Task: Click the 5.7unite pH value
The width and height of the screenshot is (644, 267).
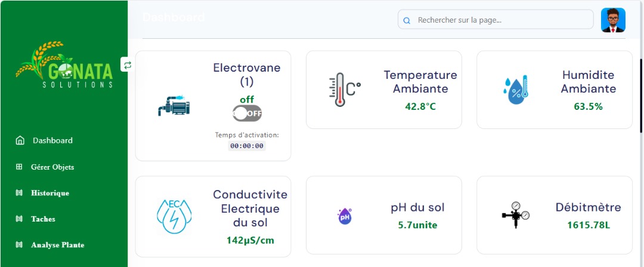Action: tap(417, 225)
